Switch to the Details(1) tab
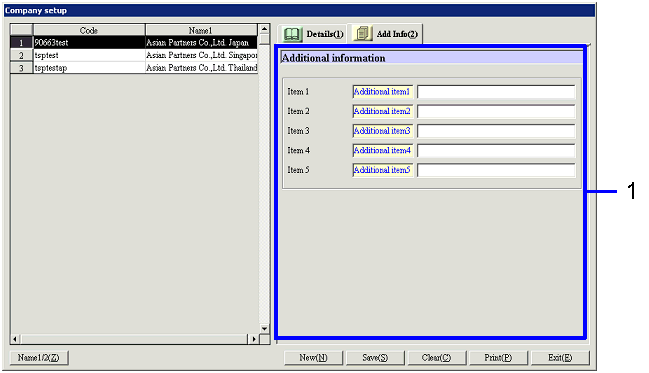This screenshot has width=649, height=373. click(x=312, y=34)
